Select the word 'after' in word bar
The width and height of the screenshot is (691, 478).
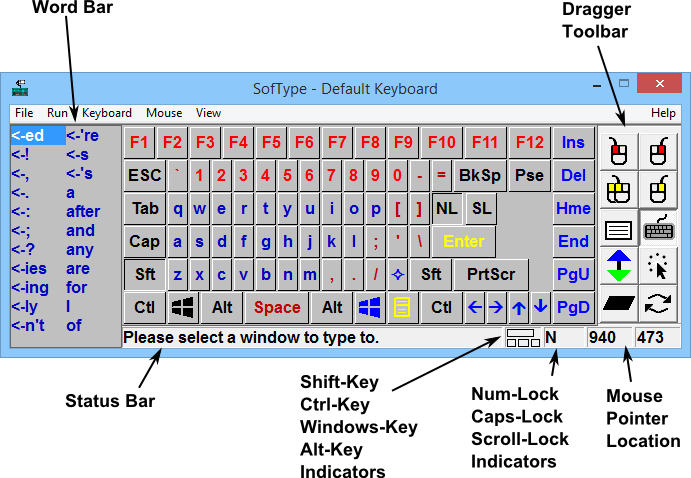pyautogui.click(x=83, y=212)
